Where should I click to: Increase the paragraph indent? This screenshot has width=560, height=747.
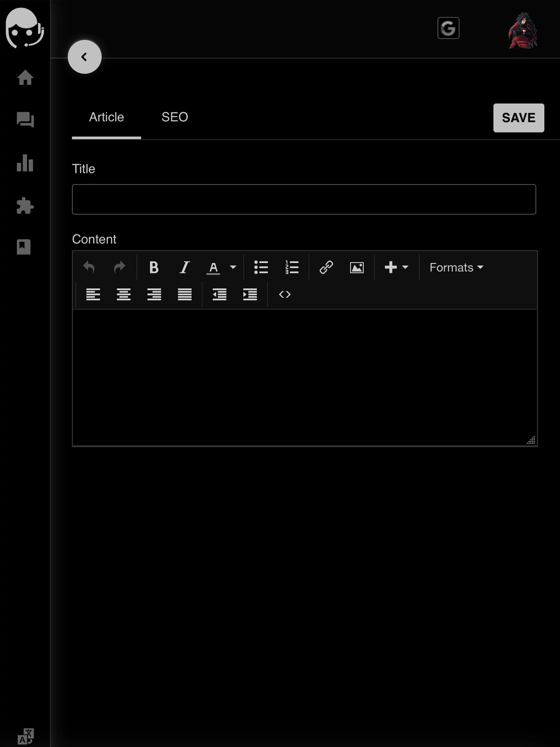[x=250, y=295]
